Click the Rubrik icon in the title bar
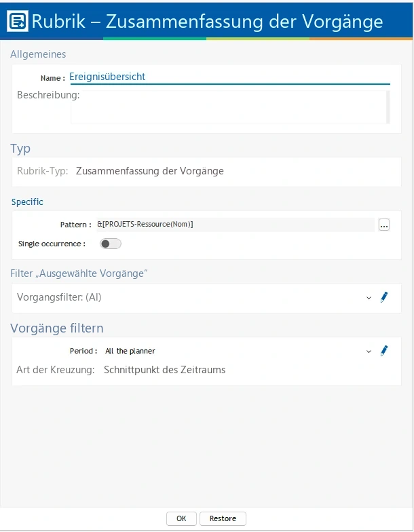 pos(18,21)
